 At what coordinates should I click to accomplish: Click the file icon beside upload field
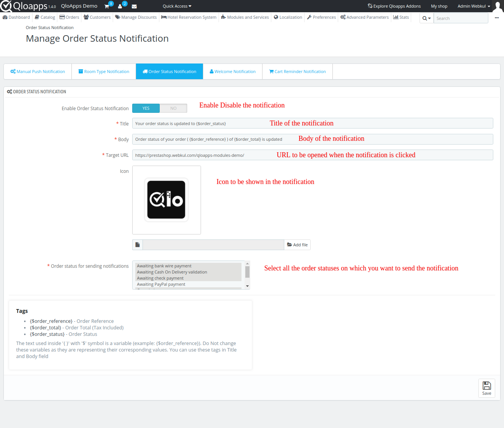[138, 245]
